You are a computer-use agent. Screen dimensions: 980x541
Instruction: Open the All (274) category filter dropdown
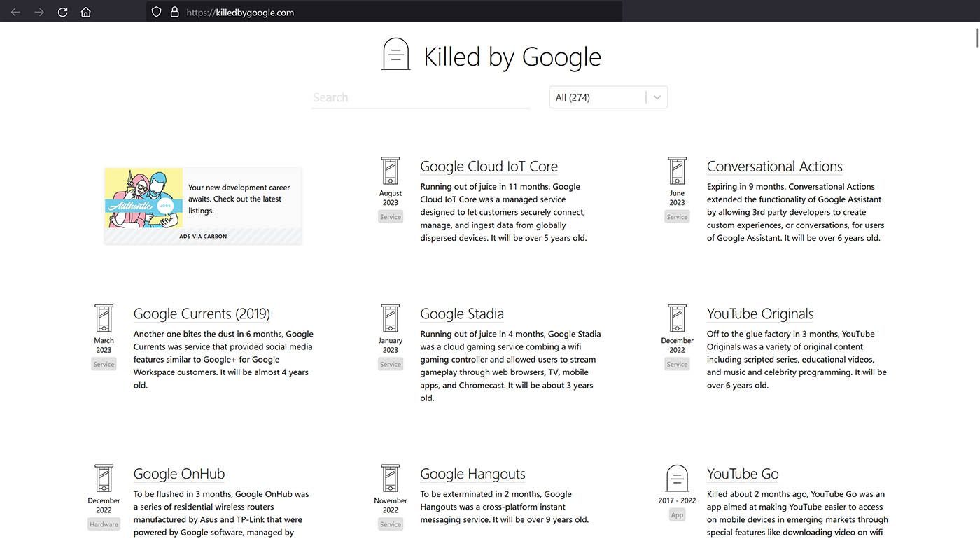tap(608, 97)
